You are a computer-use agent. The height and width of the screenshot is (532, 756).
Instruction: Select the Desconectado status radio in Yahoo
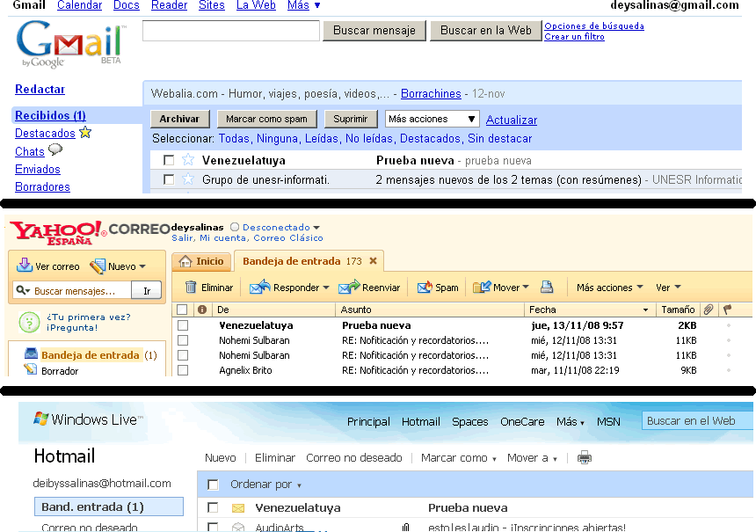(x=235, y=227)
